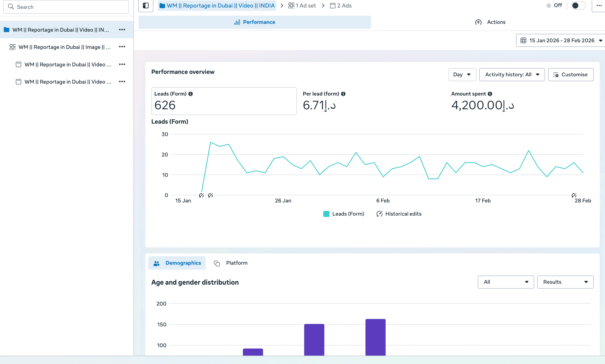
Task: Open the date range 15 Jan - 28 Feb dropdown
Action: point(561,40)
